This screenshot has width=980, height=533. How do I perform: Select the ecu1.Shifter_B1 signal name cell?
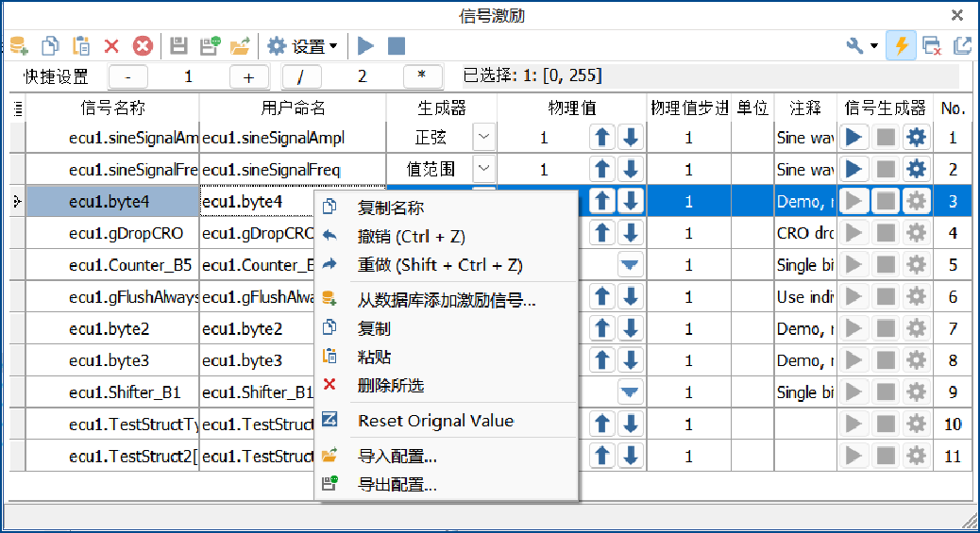click(x=112, y=391)
